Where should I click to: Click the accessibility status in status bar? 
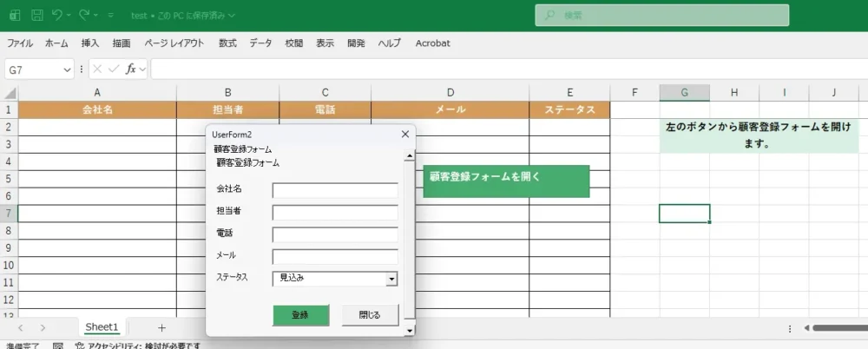tap(137, 346)
